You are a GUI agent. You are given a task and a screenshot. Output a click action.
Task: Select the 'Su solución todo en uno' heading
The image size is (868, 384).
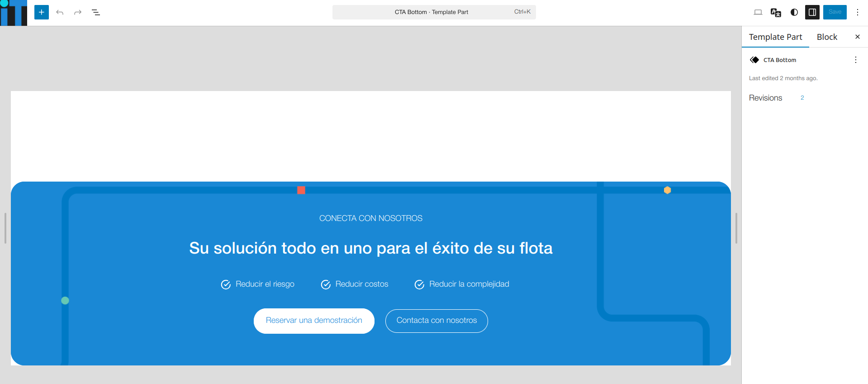(x=371, y=248)
